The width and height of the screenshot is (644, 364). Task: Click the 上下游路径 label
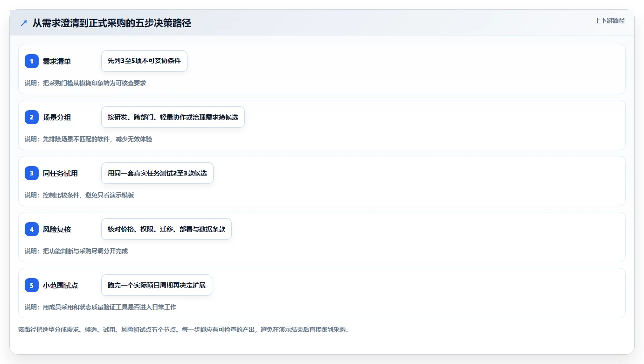point(609,21)
